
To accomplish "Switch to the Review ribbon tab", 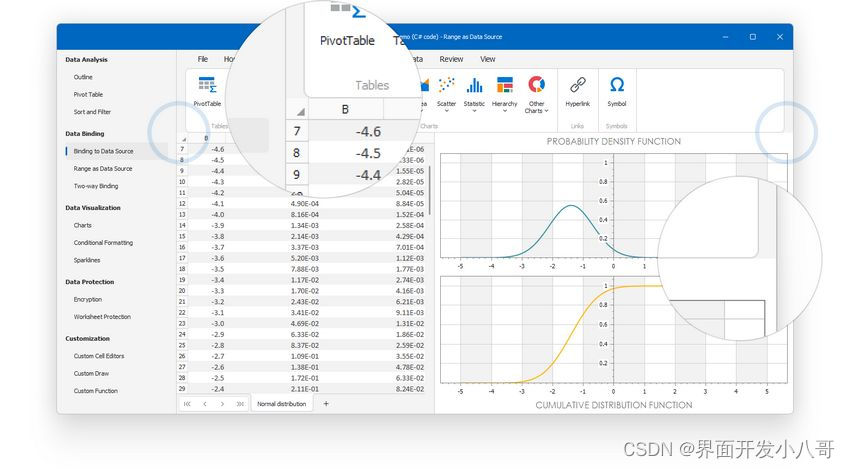I will (451, 59).
